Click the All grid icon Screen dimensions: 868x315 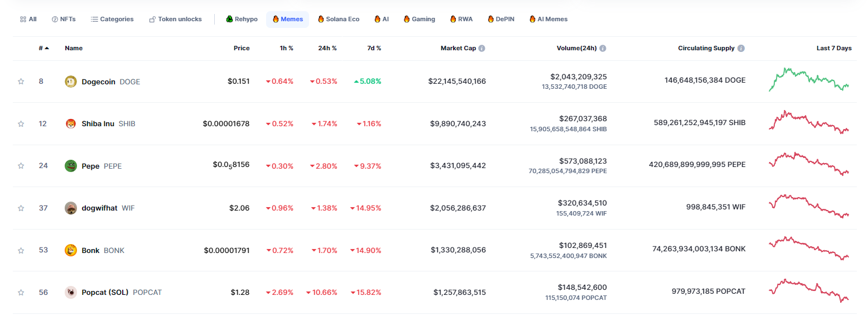(23, 19)
